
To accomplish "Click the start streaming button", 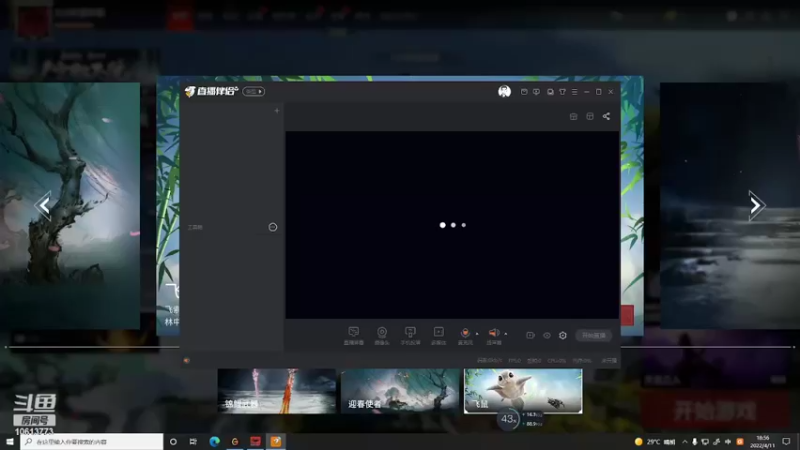I will [x=594, y=335].
